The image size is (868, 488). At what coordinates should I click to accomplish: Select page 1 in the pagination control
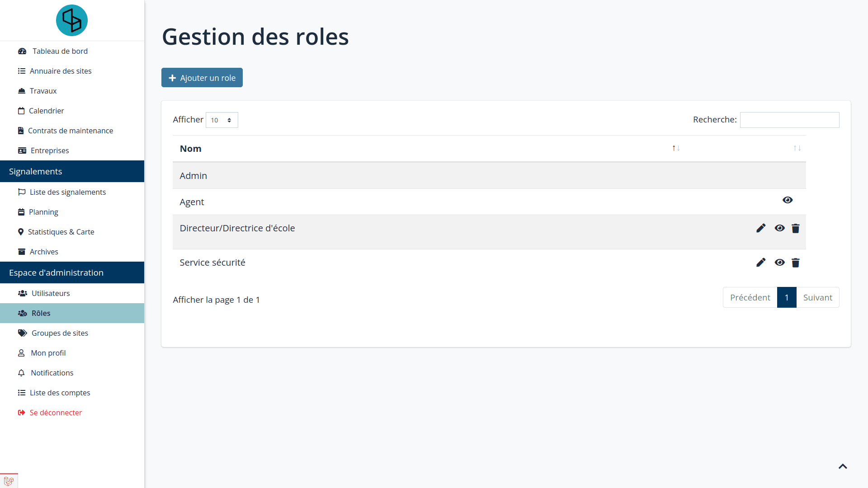(x=787, y=297)
